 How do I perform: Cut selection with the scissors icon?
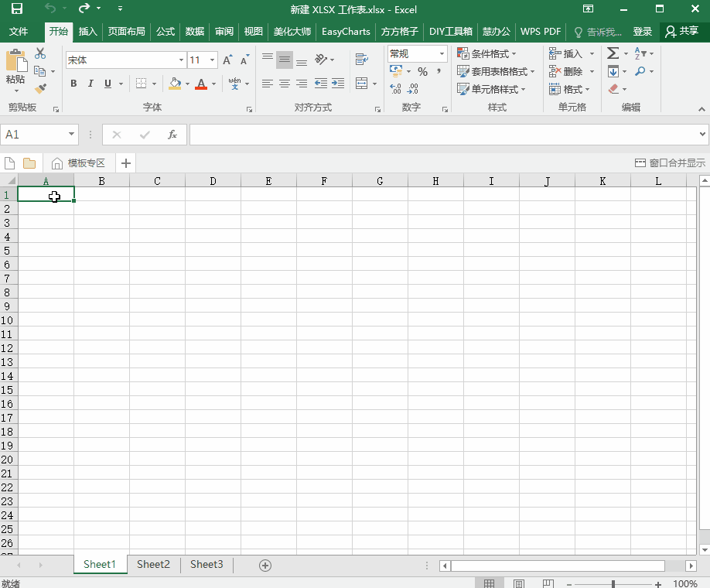[x=40, y=53]
